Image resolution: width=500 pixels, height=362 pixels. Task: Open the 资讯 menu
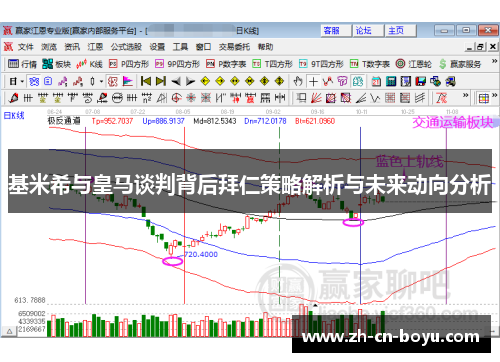coord(72,47)
